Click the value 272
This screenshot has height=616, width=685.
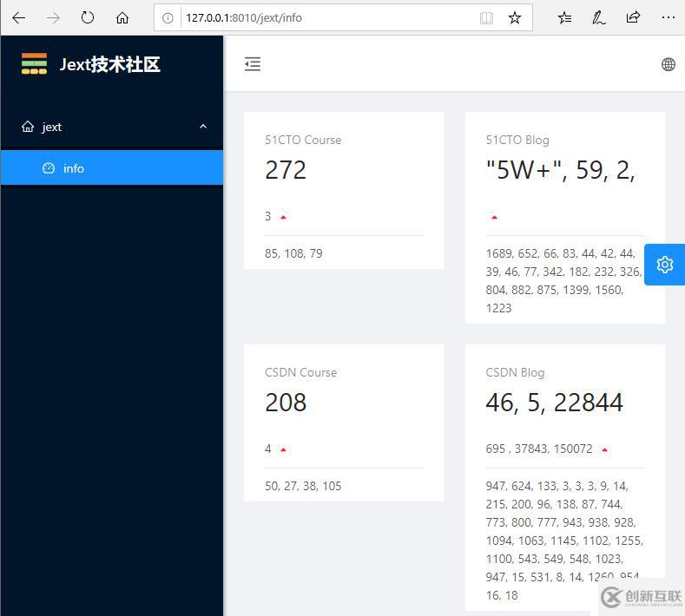[x=286, y=170]
